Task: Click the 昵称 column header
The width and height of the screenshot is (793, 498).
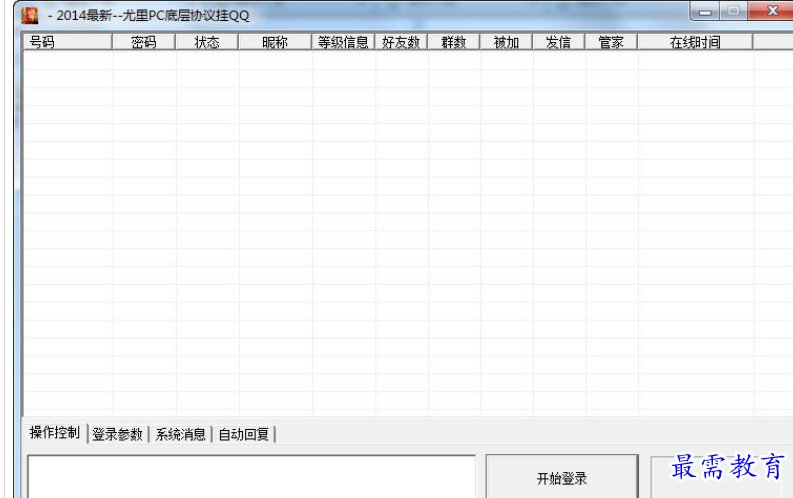Action: [x=275, y=42]
